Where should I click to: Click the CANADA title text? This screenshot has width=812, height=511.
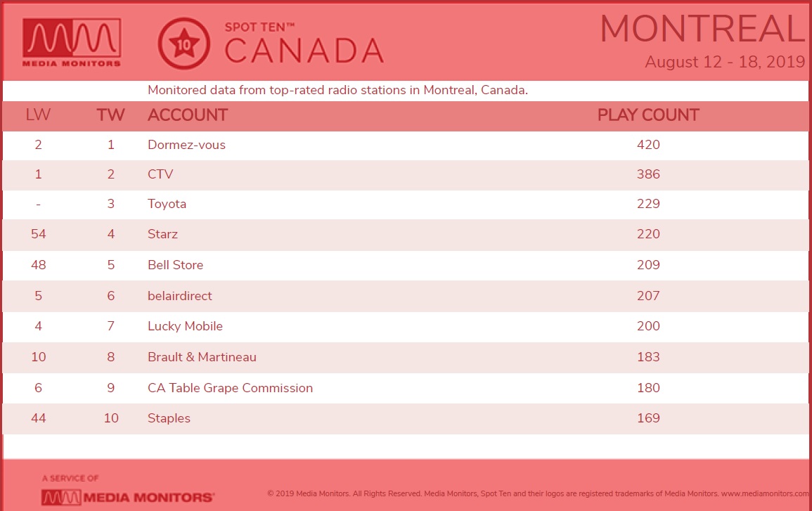click(304, 51)
